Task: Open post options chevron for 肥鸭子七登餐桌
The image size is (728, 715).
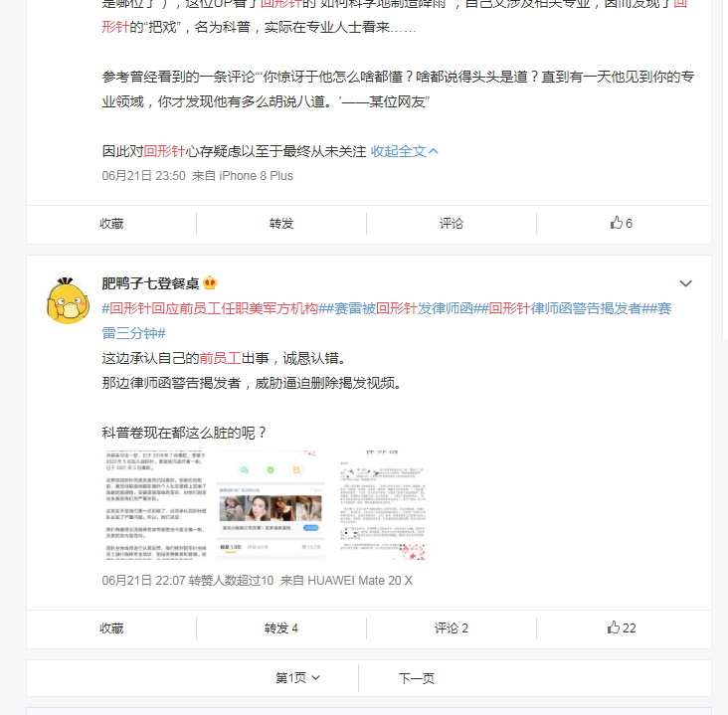Action: point(685,283)
